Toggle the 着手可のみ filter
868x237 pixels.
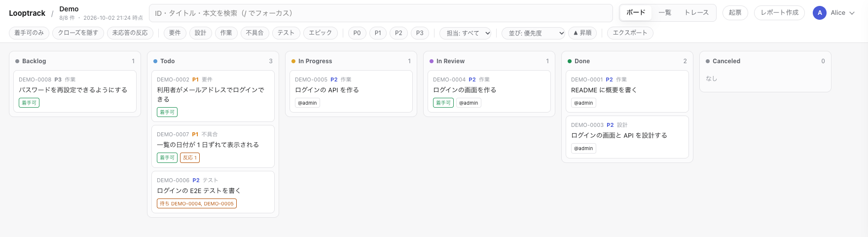(29, 33)
